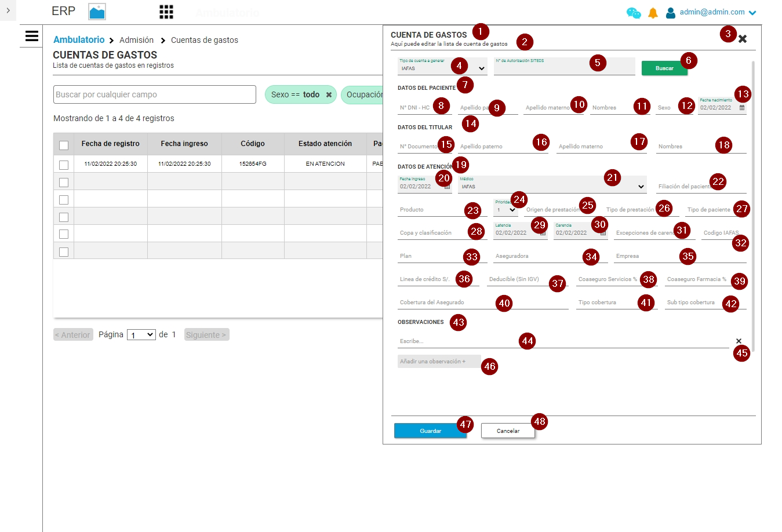This screenshot has width=782, height=532.
Task: Open calendar for Fecha nacimiento field
Action: coord(742,108)
